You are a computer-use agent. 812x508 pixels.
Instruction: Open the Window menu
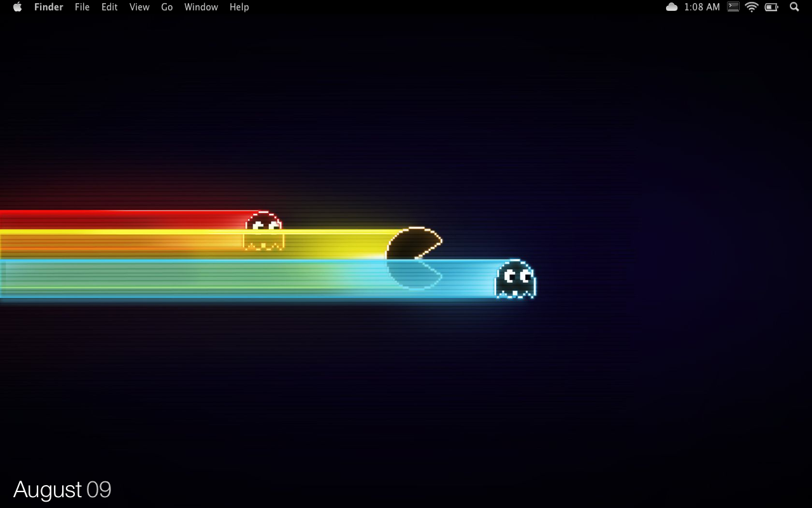point(201,7)
